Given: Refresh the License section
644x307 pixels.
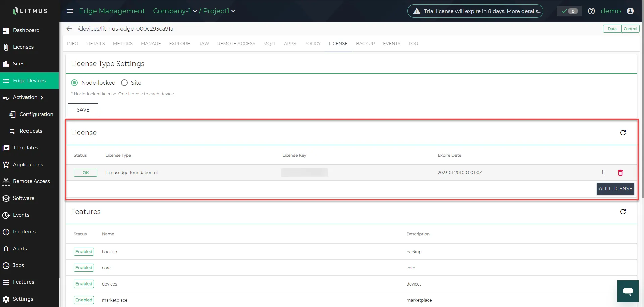Looking at the screenshot, I should click(623, 133).
